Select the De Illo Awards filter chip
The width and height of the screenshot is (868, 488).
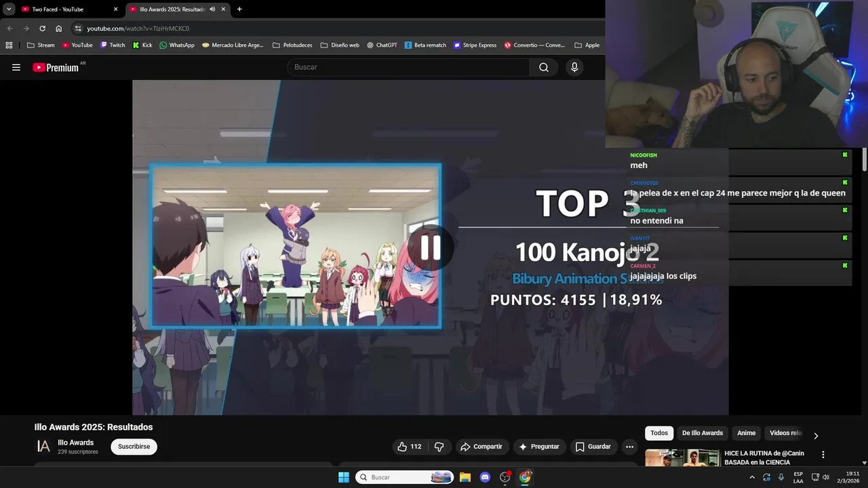[x=703, y=433]
